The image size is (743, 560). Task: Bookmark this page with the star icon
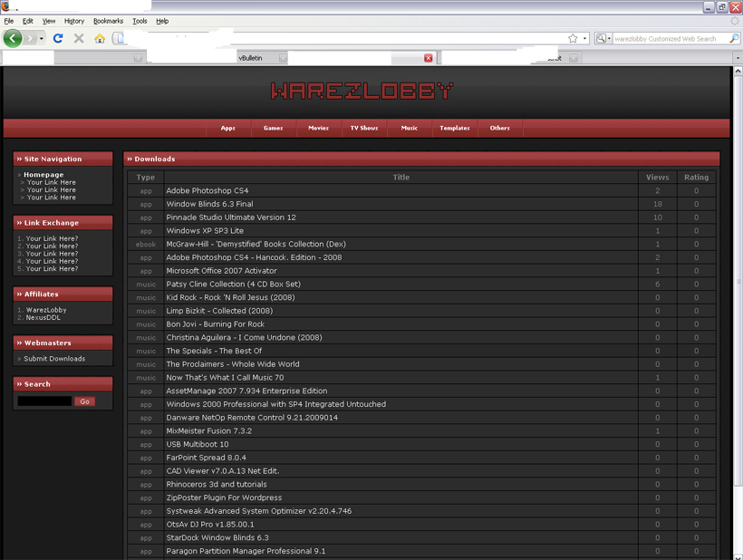click(573, 38)
